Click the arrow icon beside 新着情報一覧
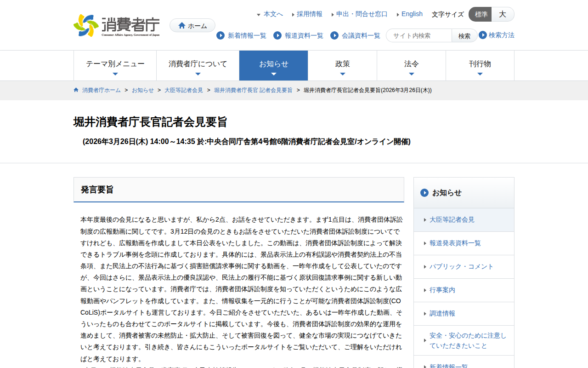588x368 pixels. 220,35
